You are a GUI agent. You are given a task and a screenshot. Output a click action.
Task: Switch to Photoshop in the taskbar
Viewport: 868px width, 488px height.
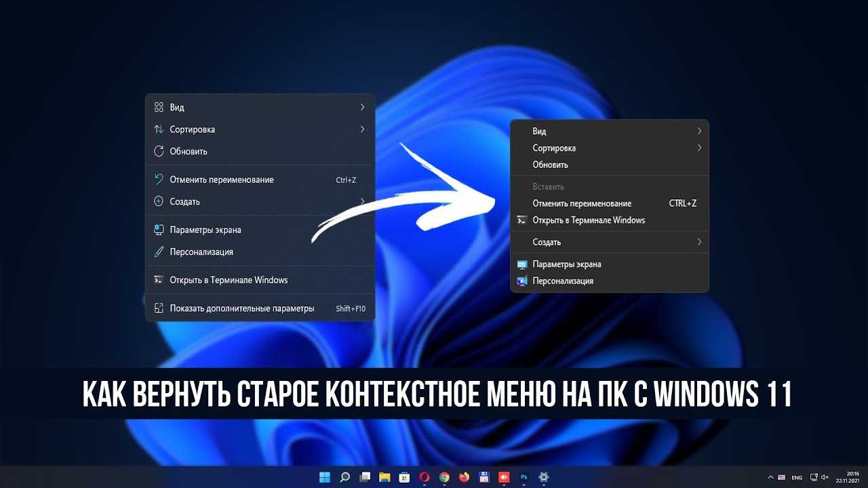point(524,477)
